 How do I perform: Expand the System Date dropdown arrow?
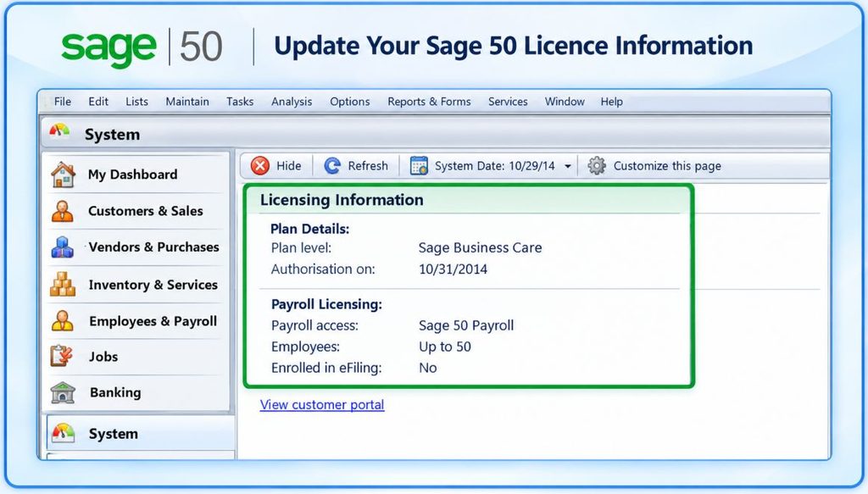tap(567, 166)
